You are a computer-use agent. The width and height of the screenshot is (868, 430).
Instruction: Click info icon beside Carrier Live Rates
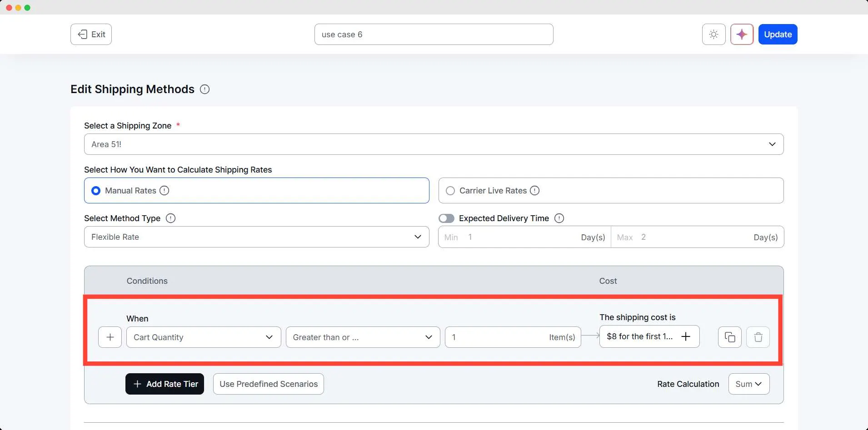[535, 191]
